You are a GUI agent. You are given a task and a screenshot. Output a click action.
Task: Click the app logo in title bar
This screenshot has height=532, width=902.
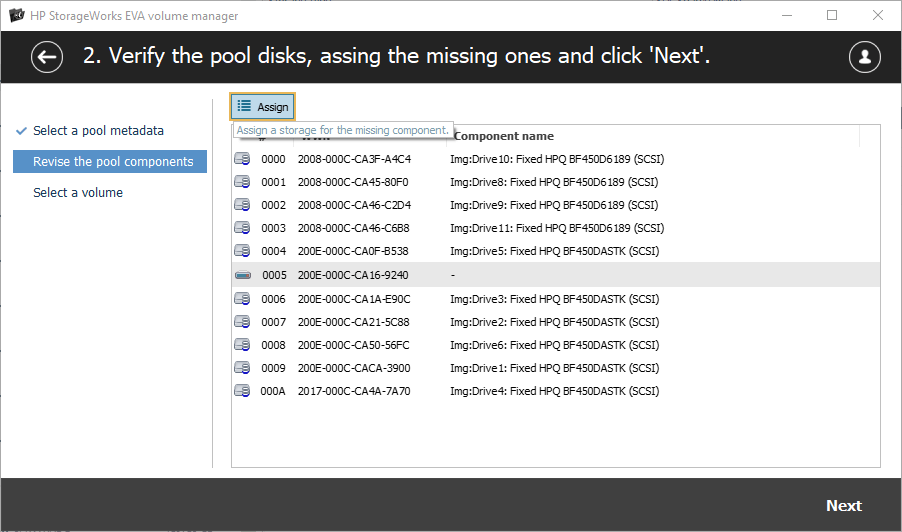tap(16, 16)
